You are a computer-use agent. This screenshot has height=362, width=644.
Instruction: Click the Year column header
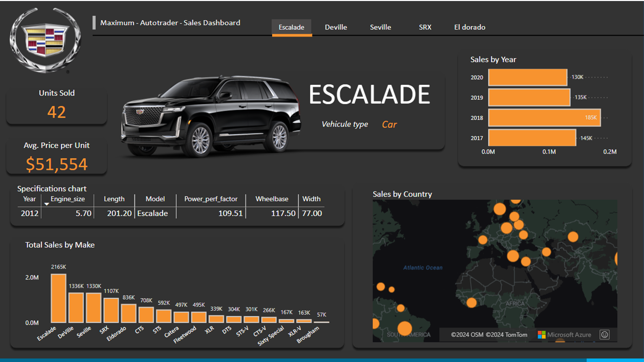[x=30, y=199]
